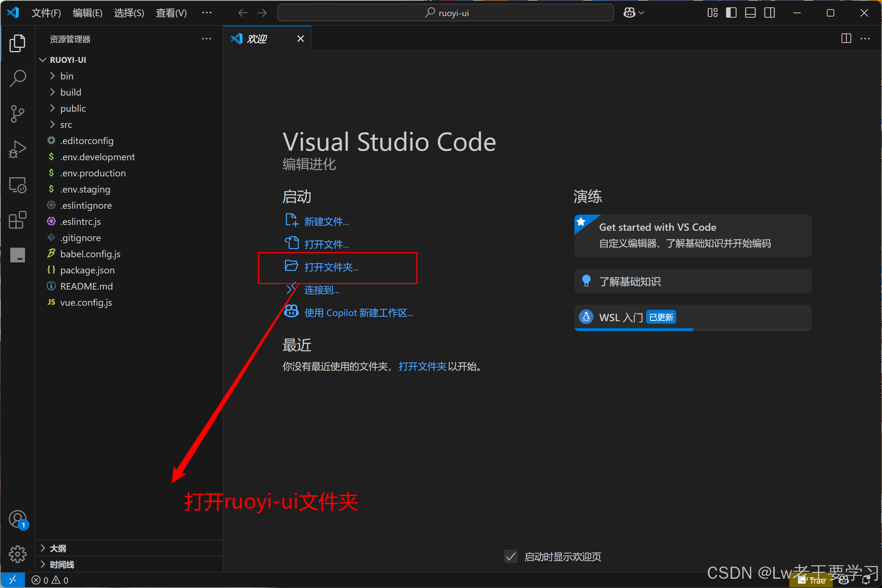
Task: Open the Extensions view
Action: [17, 220]
